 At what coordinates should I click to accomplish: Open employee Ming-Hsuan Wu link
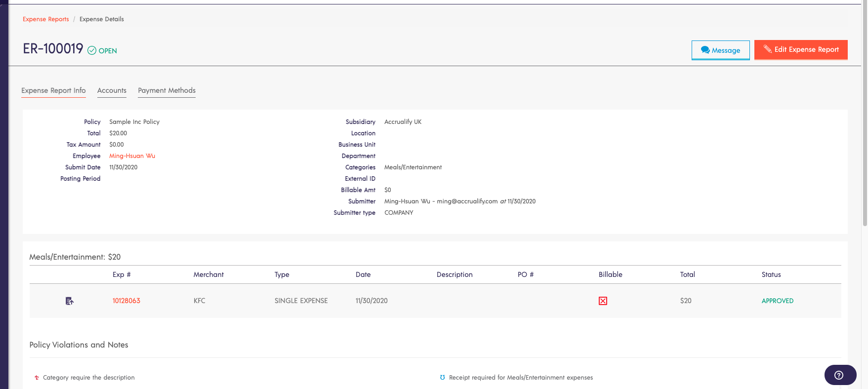tap(132, 156)
